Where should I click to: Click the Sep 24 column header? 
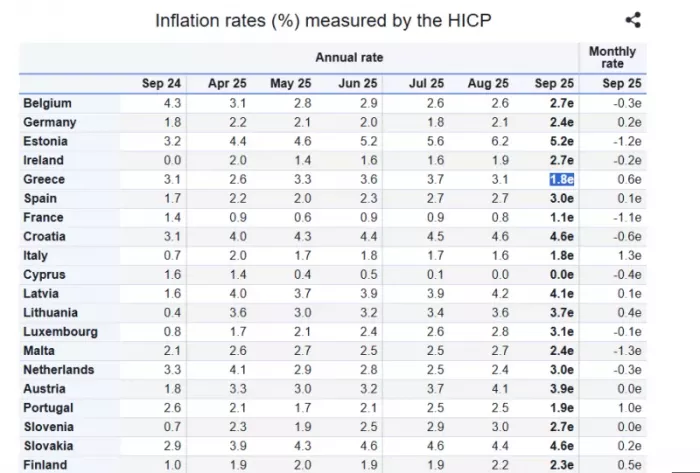(x=161, y=84)
